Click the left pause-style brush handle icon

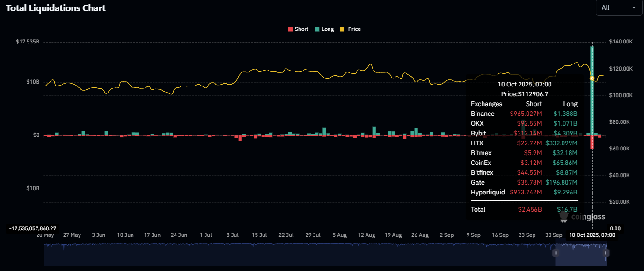(x=555, y=252)
